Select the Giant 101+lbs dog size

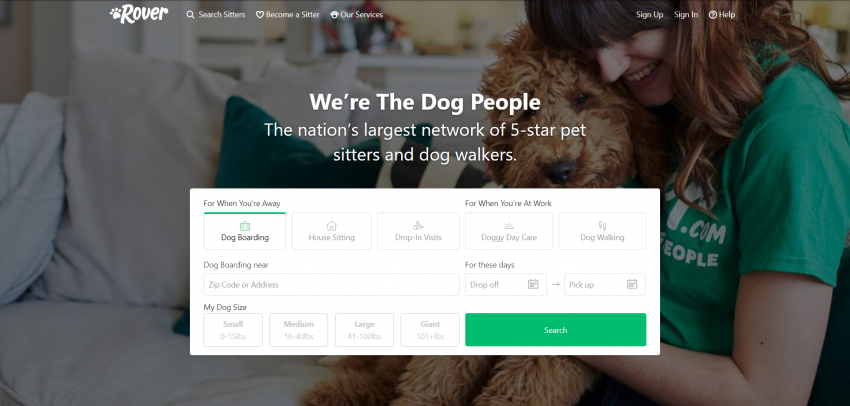tap(430, 330)
